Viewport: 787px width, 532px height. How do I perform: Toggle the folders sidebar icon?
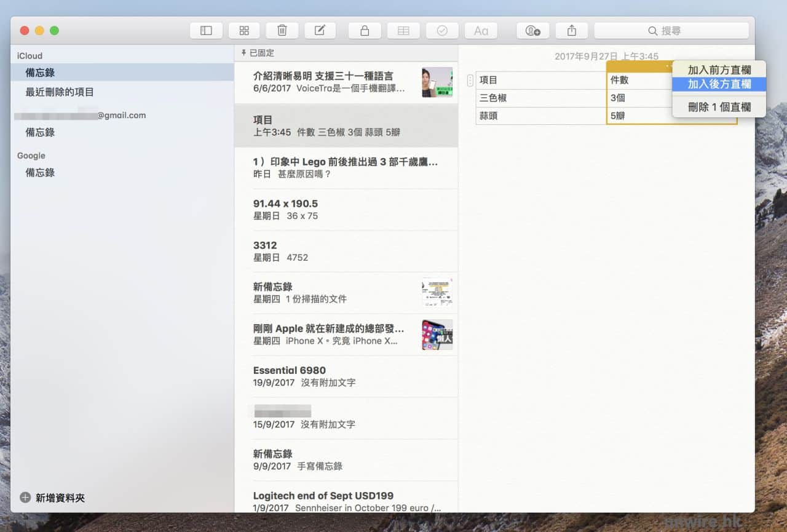(x=206, y=31)
